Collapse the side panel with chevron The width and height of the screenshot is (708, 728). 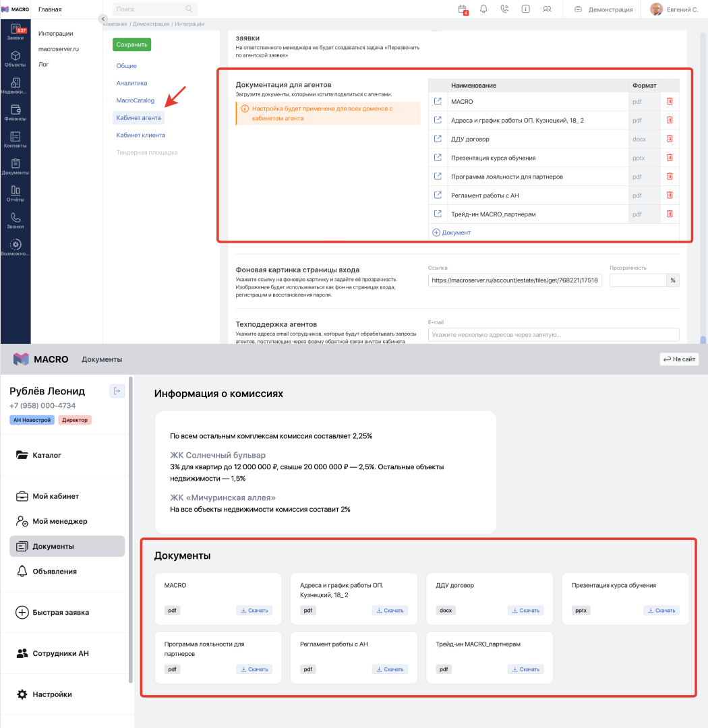103,19
